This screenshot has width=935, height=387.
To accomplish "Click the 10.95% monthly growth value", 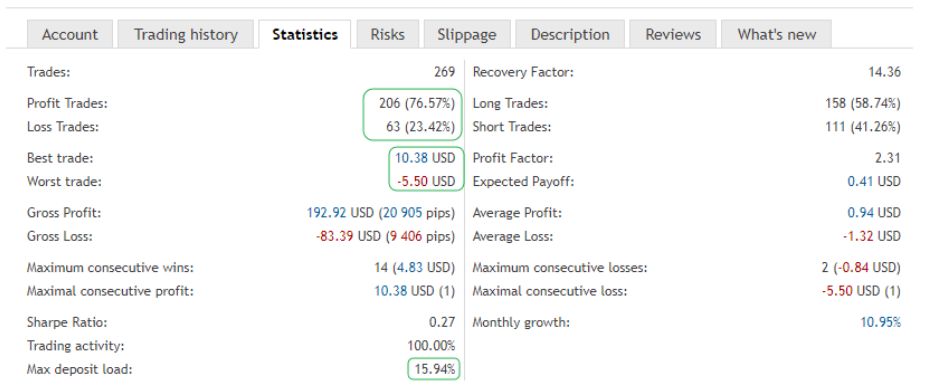I will click(x=880, y=323).
